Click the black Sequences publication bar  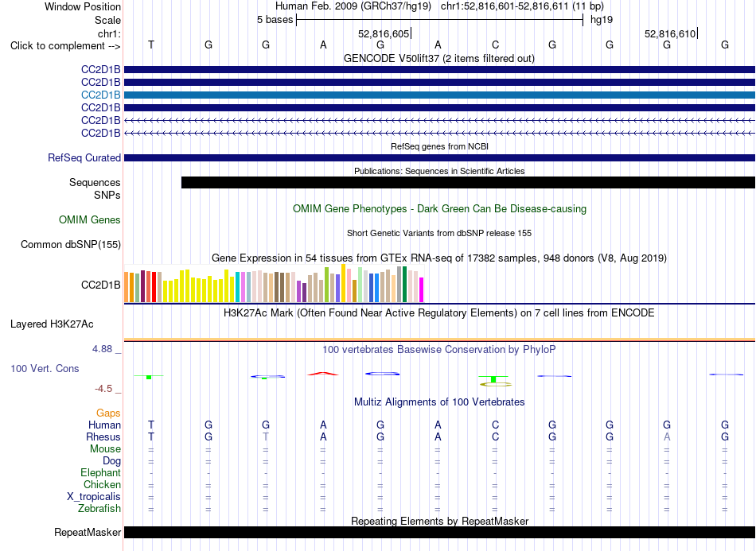pos(468,183)
